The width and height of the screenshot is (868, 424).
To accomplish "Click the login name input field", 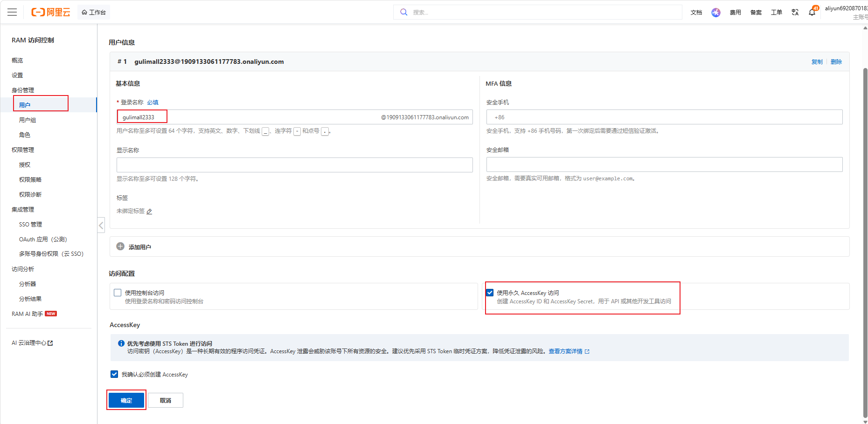I will pos(294,117).
